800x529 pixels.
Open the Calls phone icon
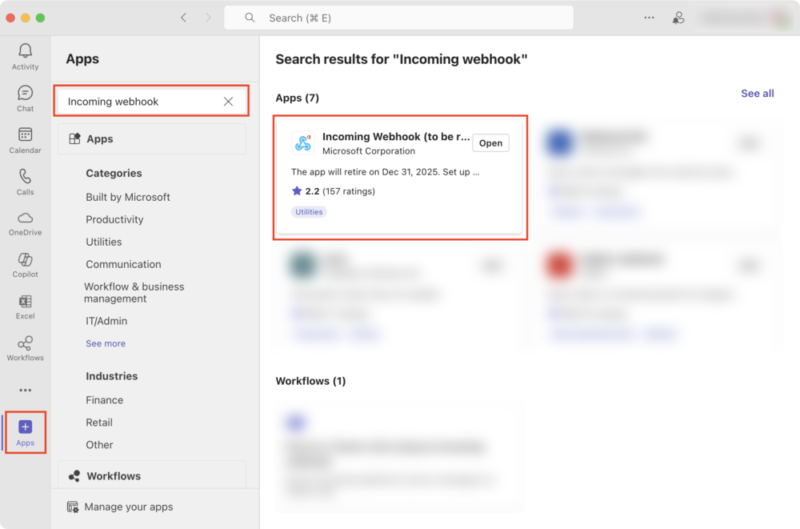(x=25, y=177)
